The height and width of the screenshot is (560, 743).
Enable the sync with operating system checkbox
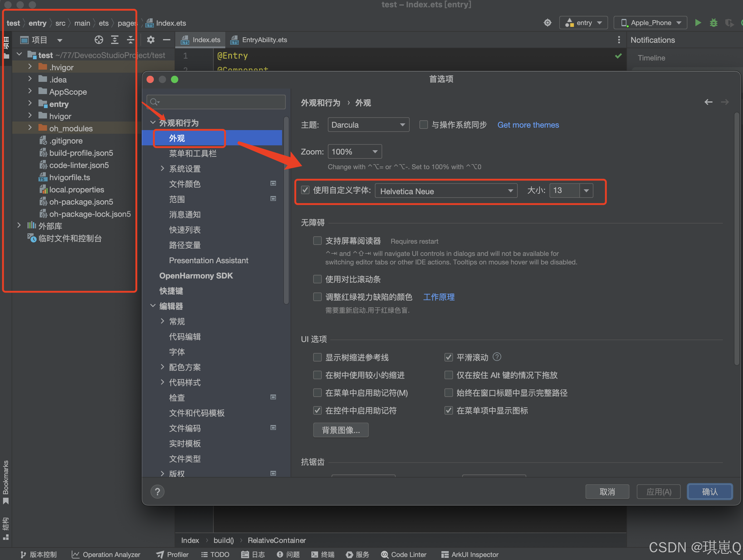point(424,125)
